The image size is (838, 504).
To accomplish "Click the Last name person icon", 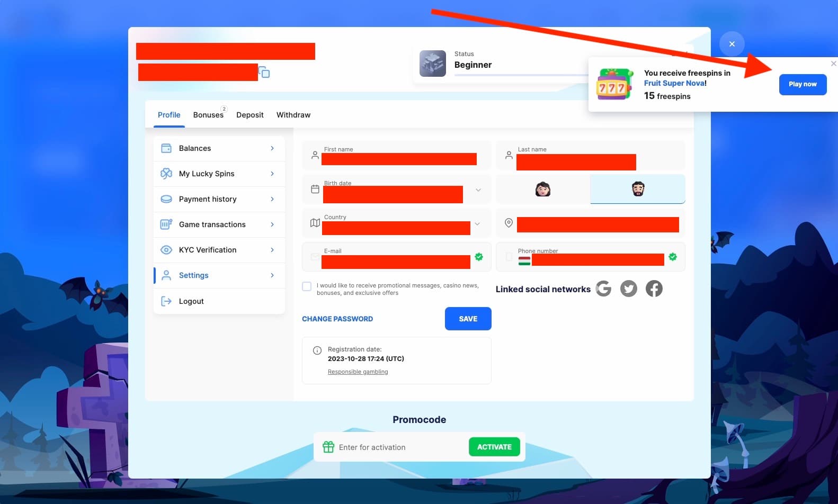I will [509, 155].
